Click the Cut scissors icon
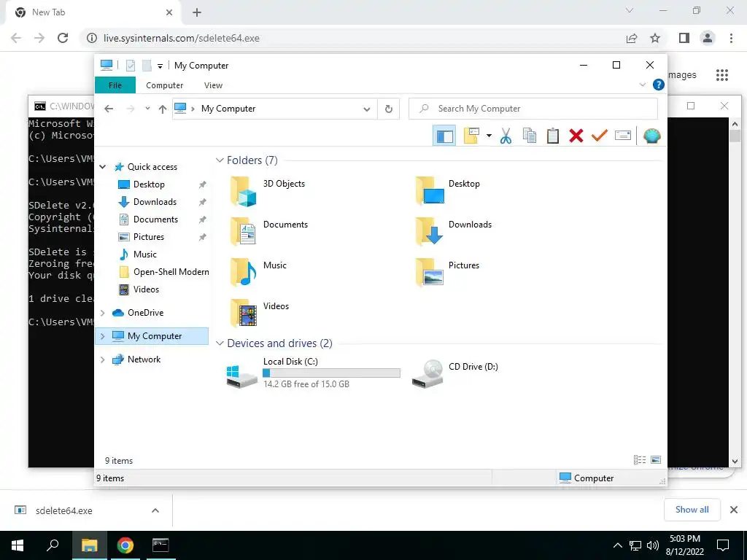The width and height of the screenshot is (747, 560). [506, 136]
